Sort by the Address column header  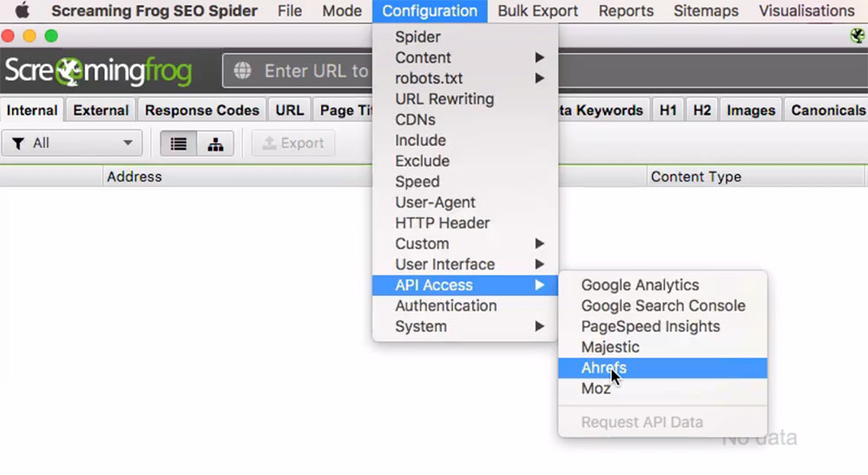click(x=238, y=176)
